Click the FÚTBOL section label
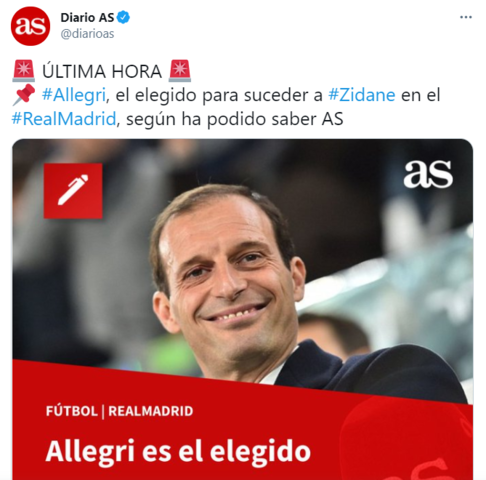Screen dimensions: 486x480 click(71, 411)
